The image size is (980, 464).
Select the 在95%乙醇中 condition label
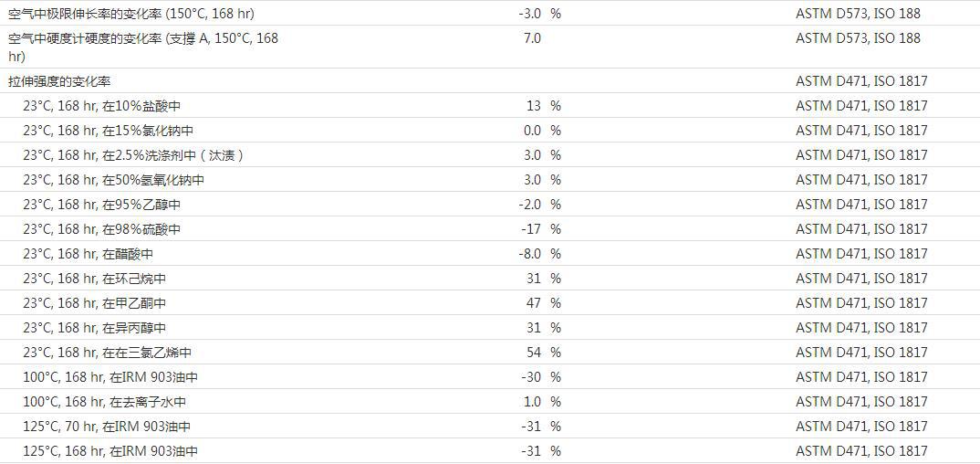click(101, 205)
